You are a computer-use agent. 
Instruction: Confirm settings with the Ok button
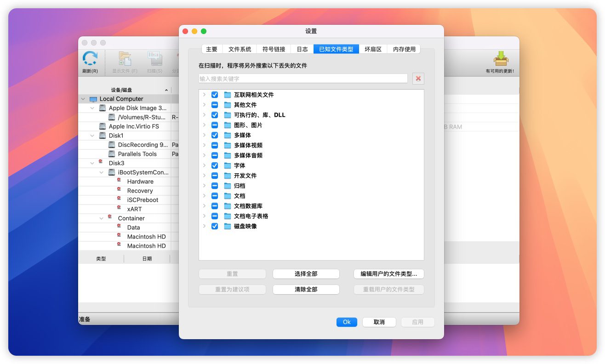[x=347, y=322]
